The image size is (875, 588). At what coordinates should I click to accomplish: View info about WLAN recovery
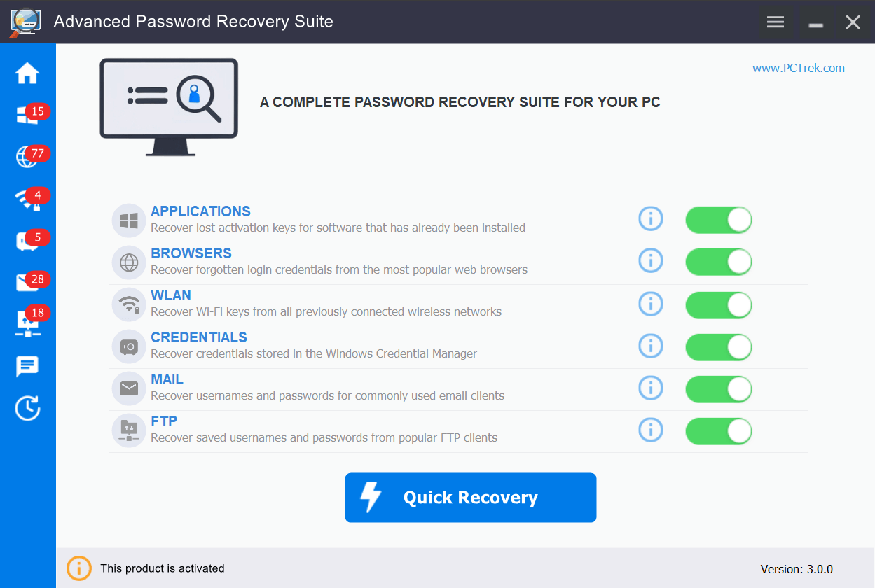click(x=650, y=304)
